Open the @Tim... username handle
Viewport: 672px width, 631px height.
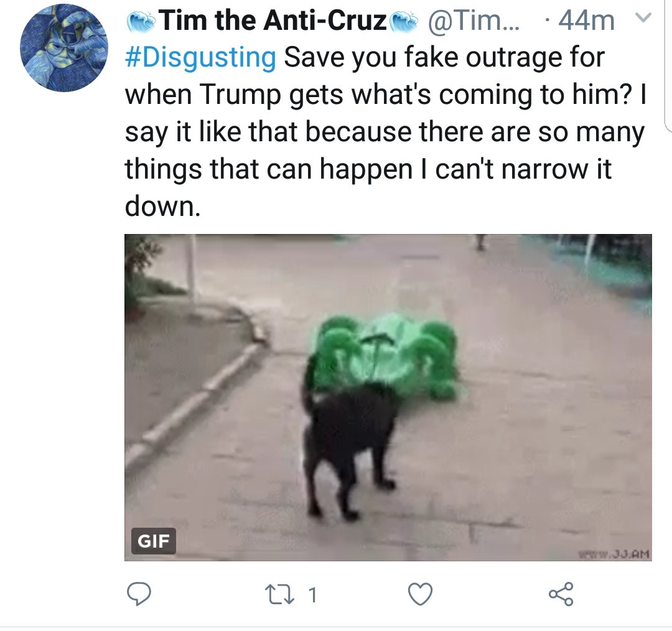[473, 20]
